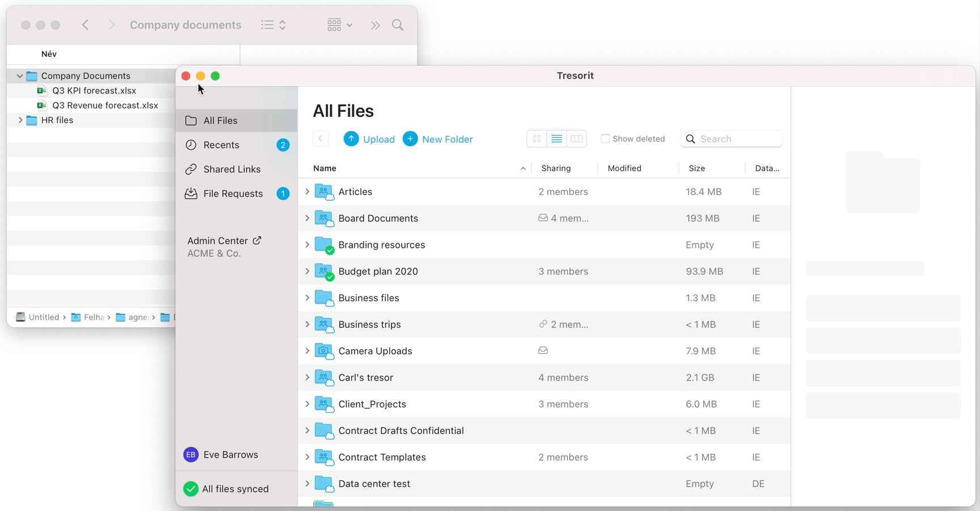Expand the Business trips folder

307,324
